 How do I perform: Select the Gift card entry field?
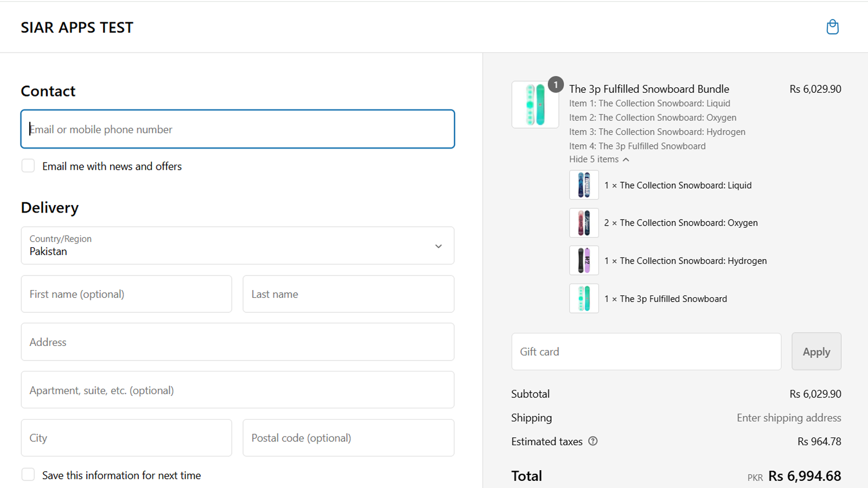(646, 351)
